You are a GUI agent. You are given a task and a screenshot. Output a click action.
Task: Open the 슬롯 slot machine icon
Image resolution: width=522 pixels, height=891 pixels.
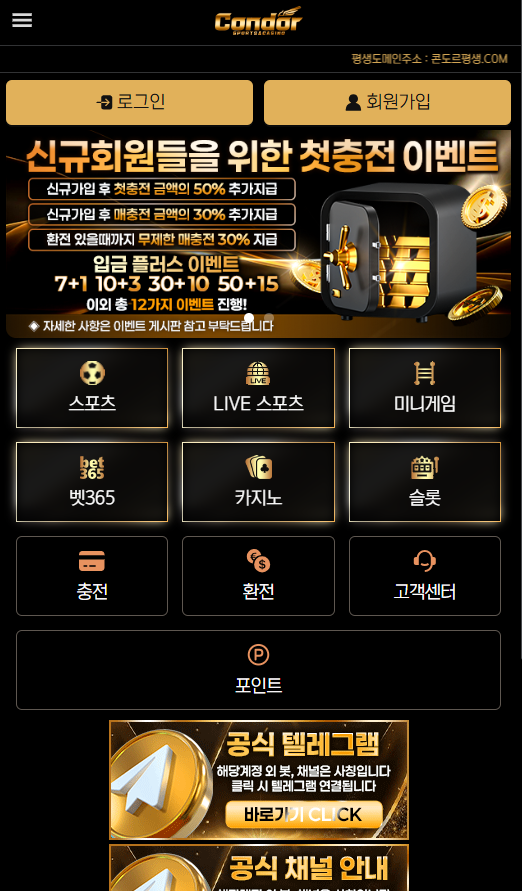[425, 467]
